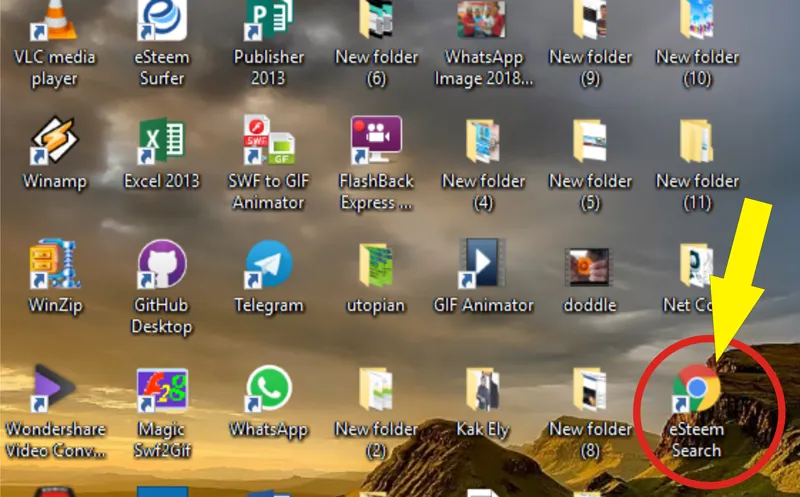
Task: Open Wondershare Video Converter shortcut
Action: click(x=55, y=388)
